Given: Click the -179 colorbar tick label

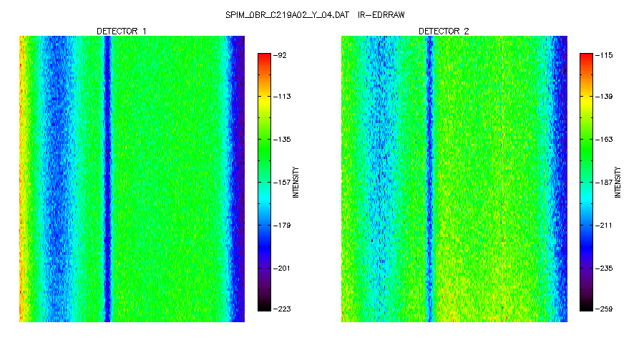Looking at the screenshot, I should pyautogui.click(x=282, y=226).
